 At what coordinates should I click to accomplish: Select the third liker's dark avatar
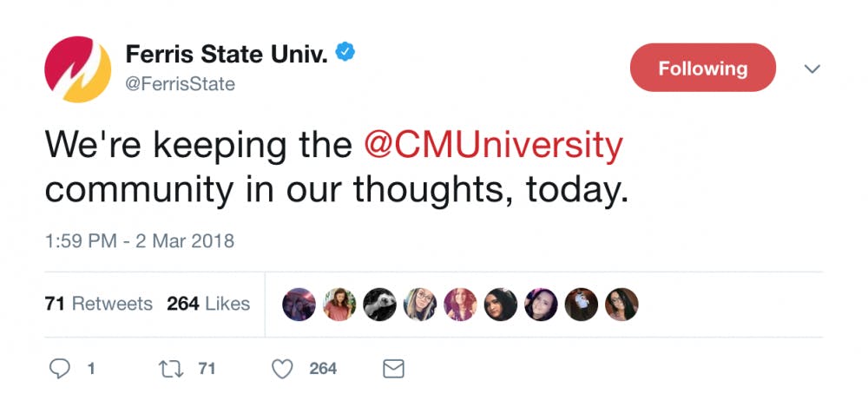[x=380, y=305]
